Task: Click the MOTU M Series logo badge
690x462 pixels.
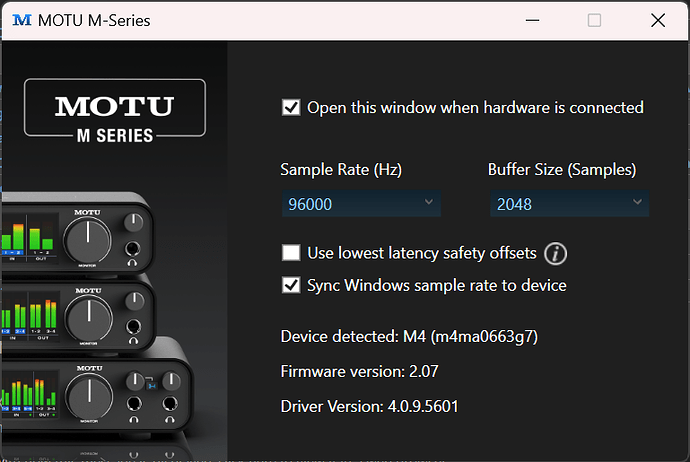Action: coord(115,111)
